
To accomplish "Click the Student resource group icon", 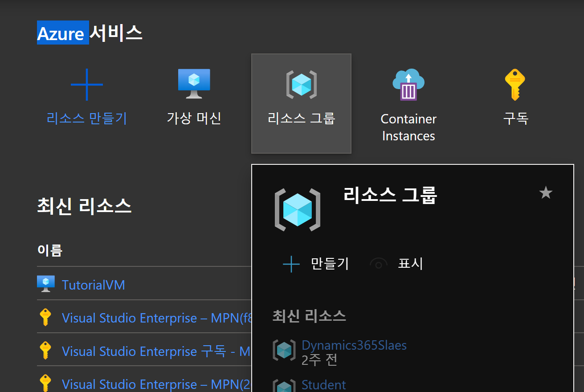I will pyautogui.click(x=284, y=386).
